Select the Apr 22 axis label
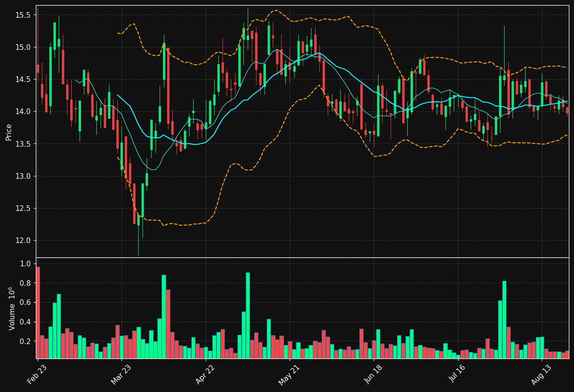This screenshot has height=392, width=574. pos(205,374)
